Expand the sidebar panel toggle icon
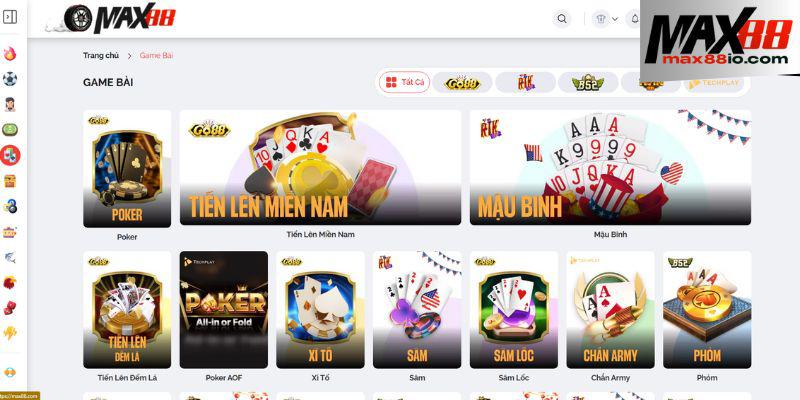The width and height of the screenshot is (800, 400). (x=10, y=17)
